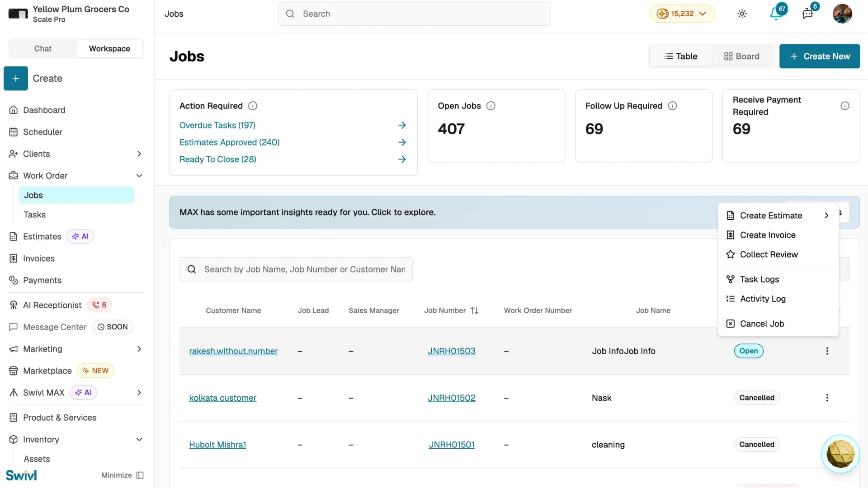Open the Hubolt Mishra1 customer link
The width and height of the screenshot is (868, 488).
(217, 445)
